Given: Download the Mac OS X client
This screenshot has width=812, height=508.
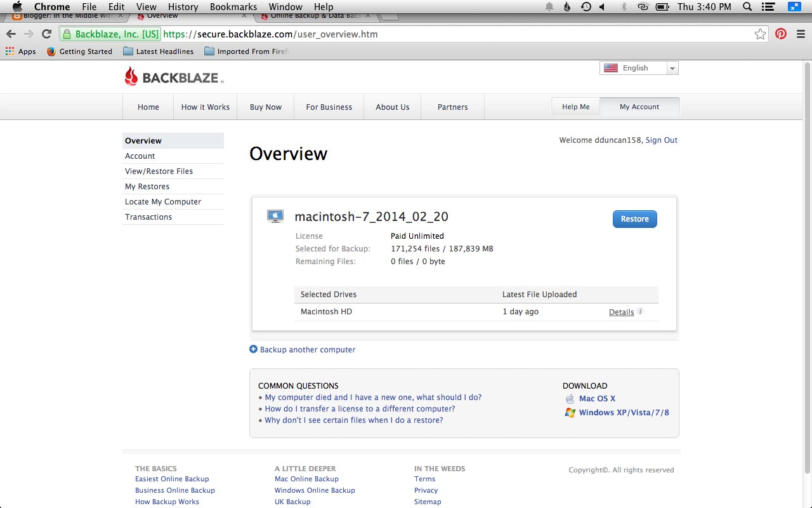Looking at the screenshot, I should tap(597, 399).
